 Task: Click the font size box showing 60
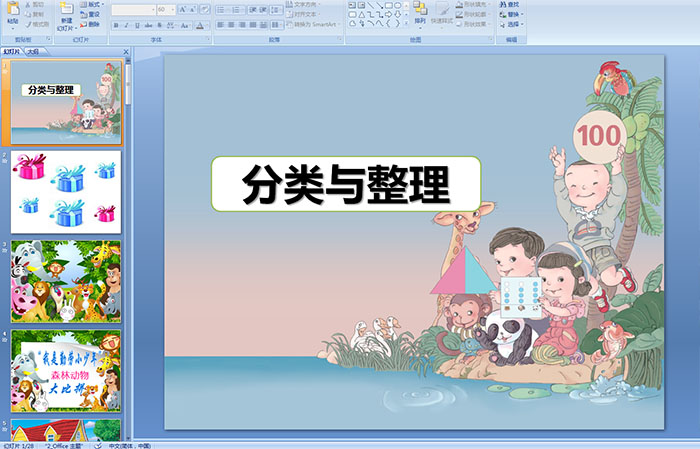[x=166, y=9]
